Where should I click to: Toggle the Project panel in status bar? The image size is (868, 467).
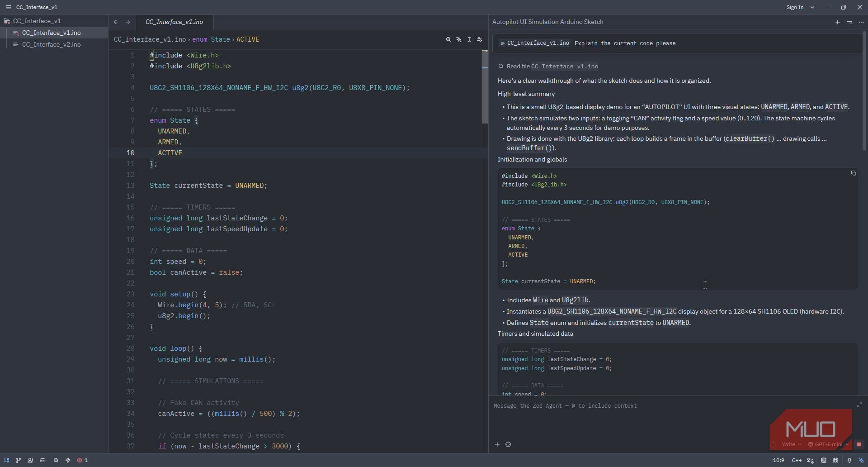[7, 460]
